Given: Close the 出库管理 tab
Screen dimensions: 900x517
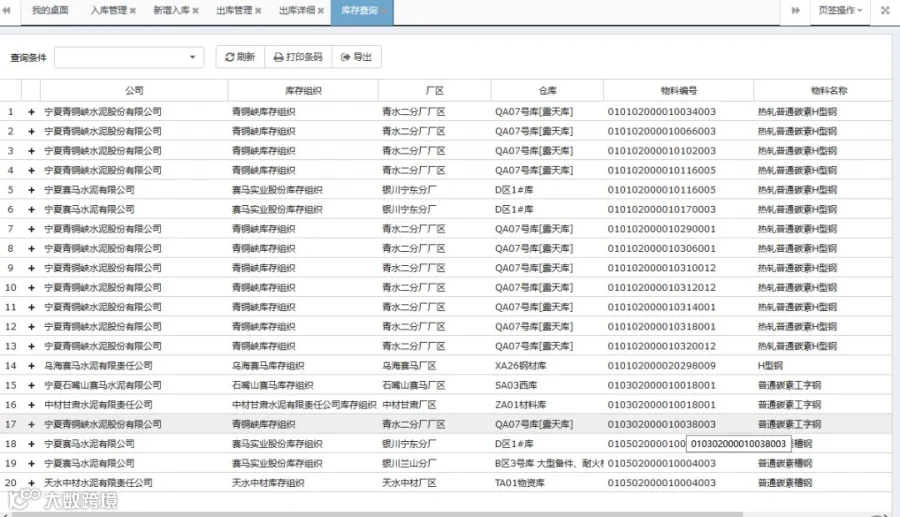Looking at the screenshot, I should click(x=258, y=11).
